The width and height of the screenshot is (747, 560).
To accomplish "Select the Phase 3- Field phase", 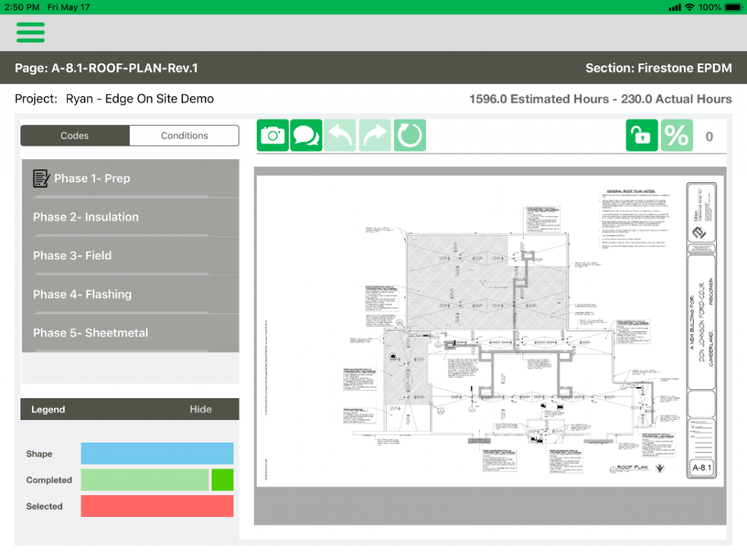I will tap(130, 255).
